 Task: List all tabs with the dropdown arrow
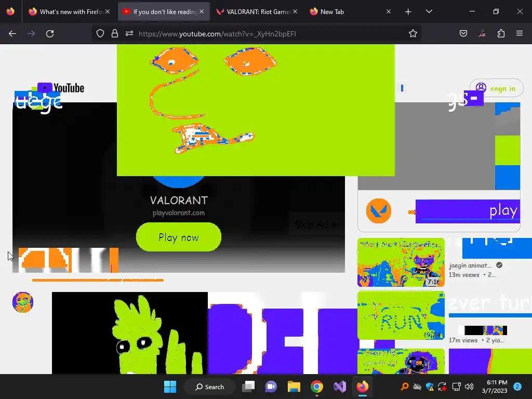(x=429, y=11)
